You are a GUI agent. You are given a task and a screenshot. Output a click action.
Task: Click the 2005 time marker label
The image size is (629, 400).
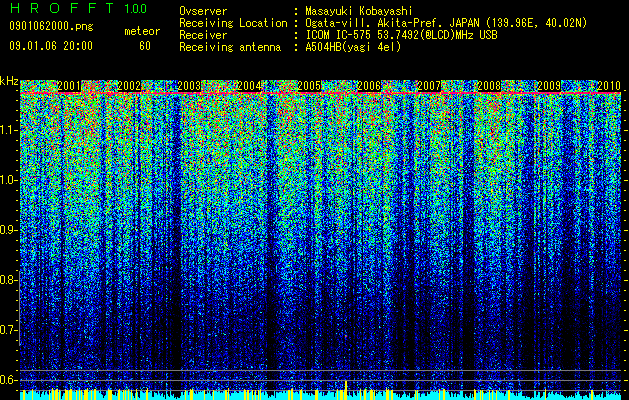309,86
